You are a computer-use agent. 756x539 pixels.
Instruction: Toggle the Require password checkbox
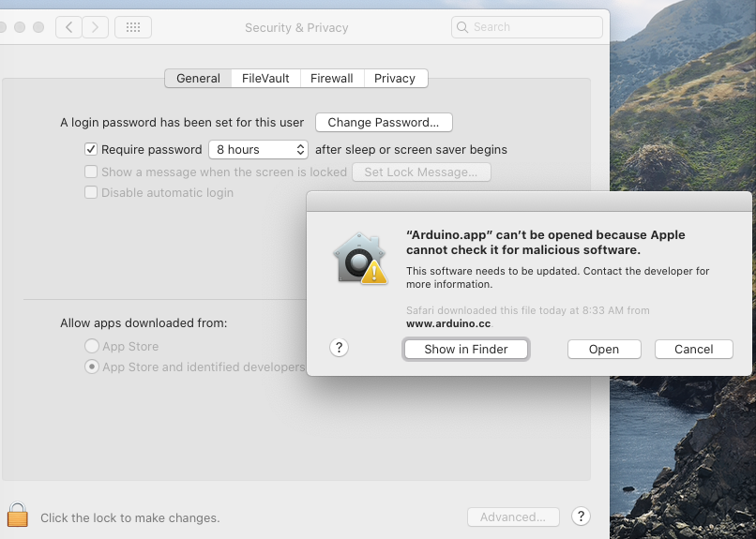91,149
